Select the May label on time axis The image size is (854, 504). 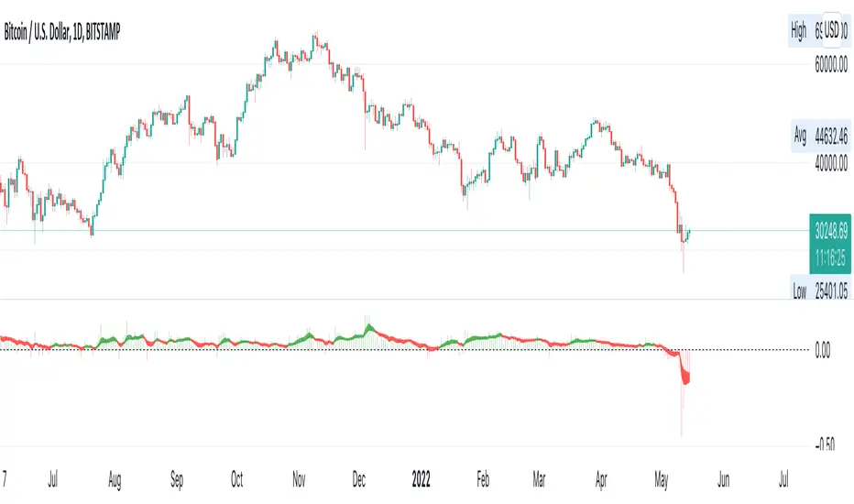point(662,477)
